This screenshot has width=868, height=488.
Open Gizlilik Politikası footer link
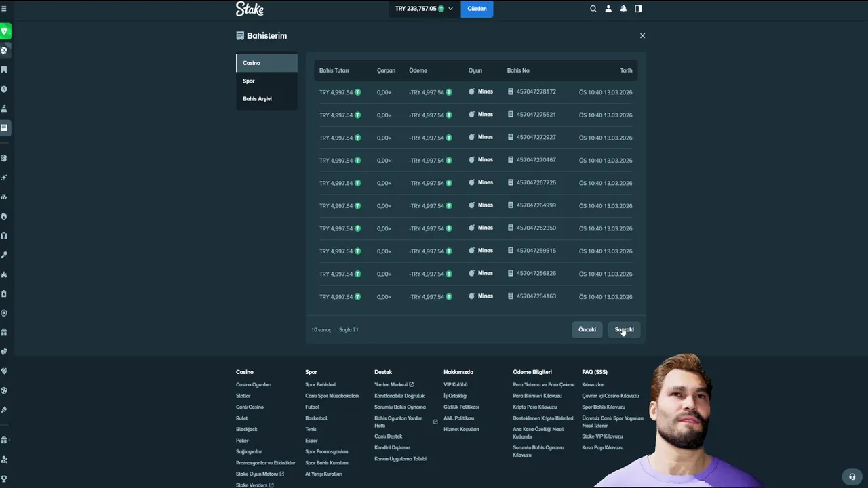(x=461, y=407)
